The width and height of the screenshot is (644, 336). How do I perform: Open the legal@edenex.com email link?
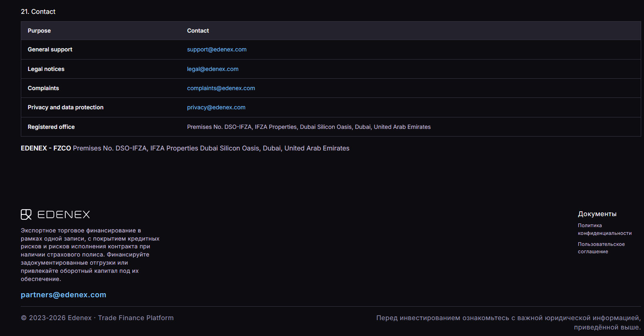coord(212,69)
